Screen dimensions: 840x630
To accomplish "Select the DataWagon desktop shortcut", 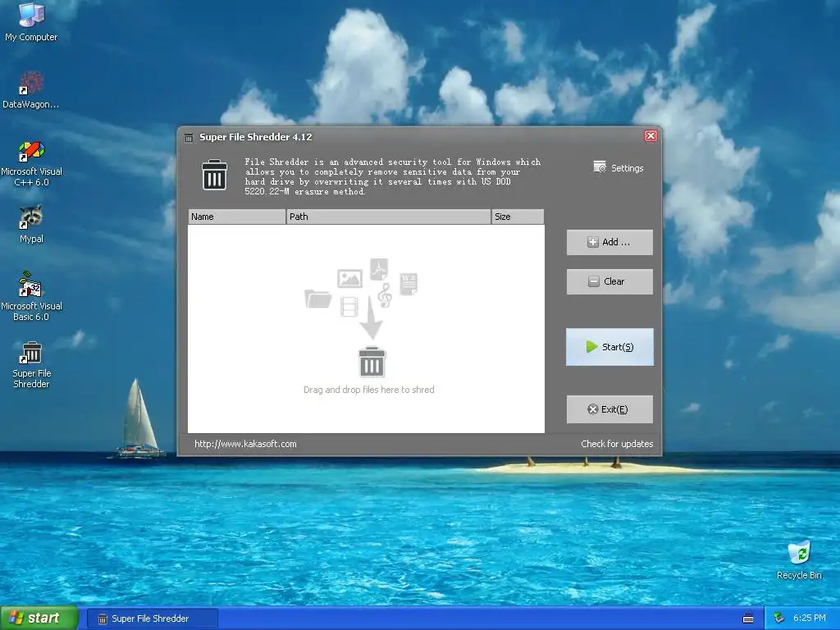I will [x=31, y=90].
